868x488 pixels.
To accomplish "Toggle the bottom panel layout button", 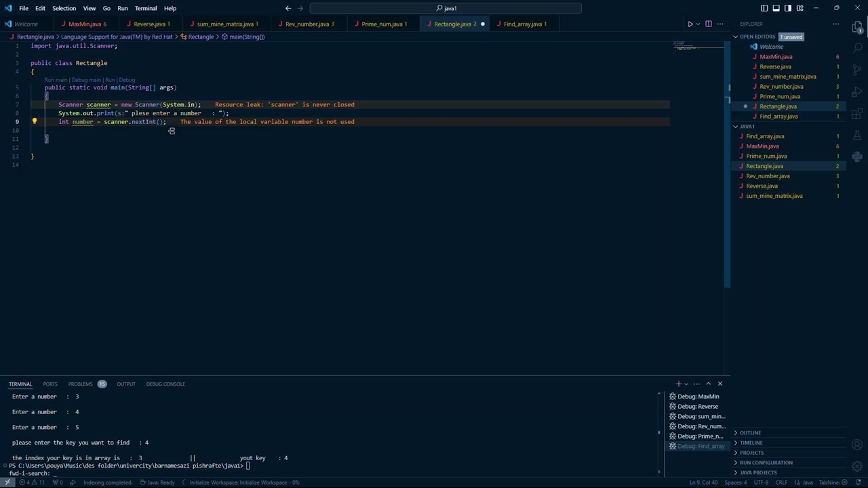I will (x=776, y=8).
